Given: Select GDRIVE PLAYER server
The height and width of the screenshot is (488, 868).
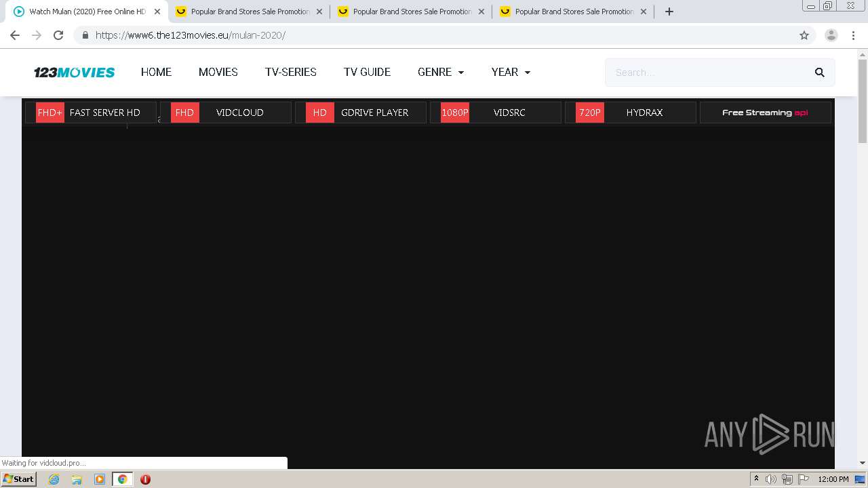Looking at the screenshot, I should pos(361,113).
